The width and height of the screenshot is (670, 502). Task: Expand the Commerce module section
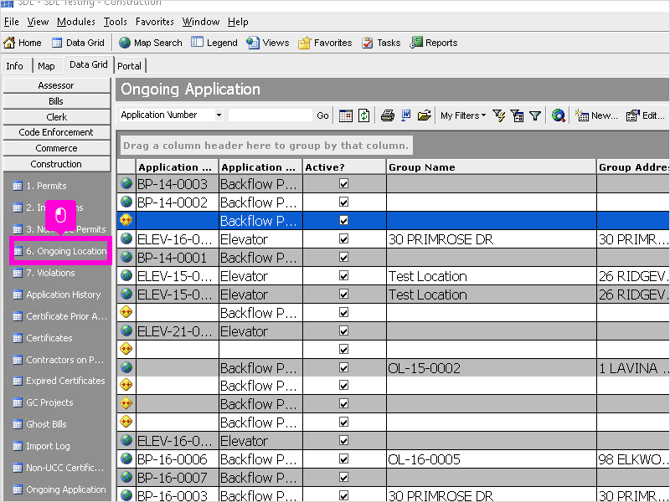[x=56, y=148]
